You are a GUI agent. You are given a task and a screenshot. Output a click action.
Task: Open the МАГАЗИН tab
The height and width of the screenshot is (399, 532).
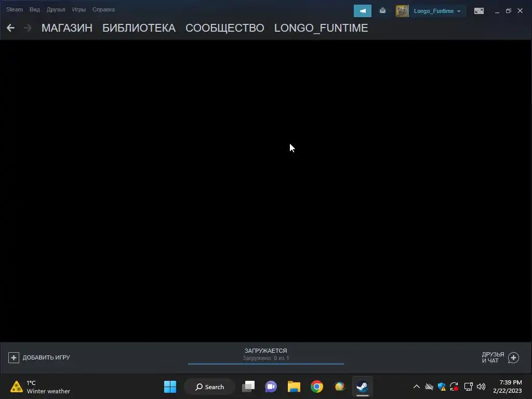click(x=67, y=28)
